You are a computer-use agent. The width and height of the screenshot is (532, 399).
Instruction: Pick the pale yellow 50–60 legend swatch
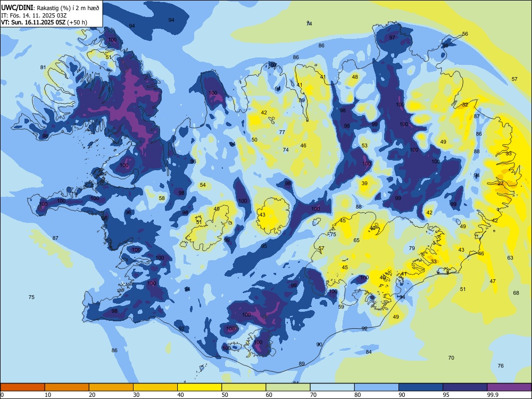(x=244, y=387)
